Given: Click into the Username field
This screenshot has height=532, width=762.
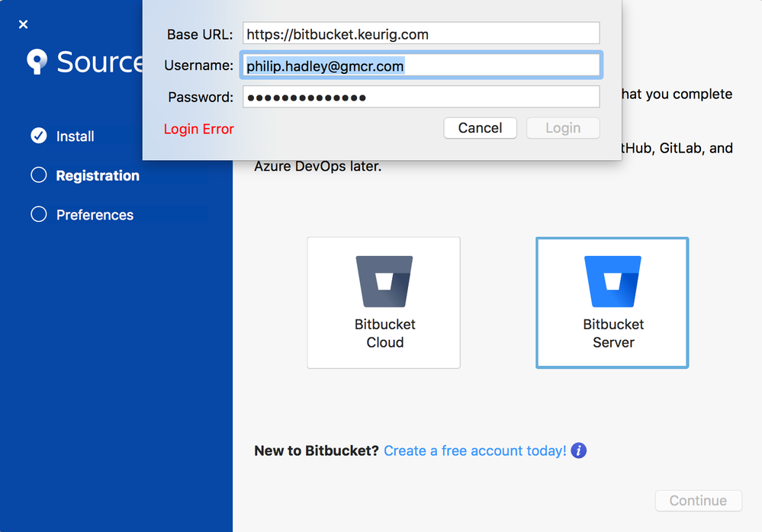Looking at the screenshot, I should [421, 66].
